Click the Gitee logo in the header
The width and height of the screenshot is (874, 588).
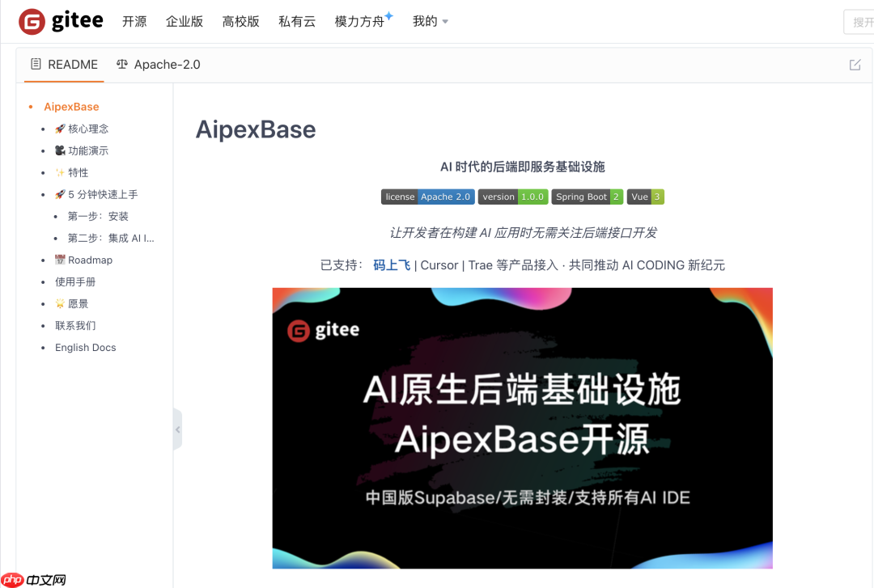click(x=61, y=21)
